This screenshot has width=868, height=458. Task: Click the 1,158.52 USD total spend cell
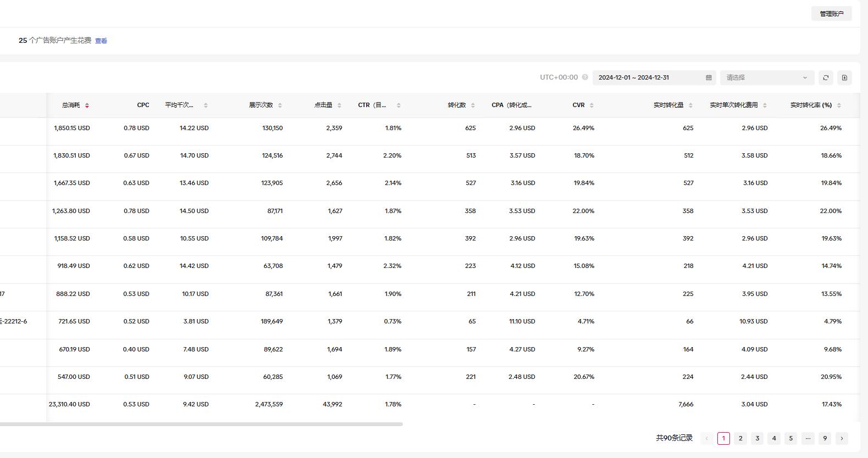click(x=72, y=238)
